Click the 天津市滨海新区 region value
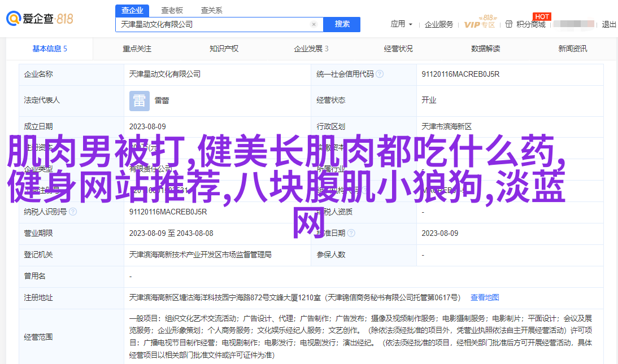618x364 pixels. click(446, 126)
